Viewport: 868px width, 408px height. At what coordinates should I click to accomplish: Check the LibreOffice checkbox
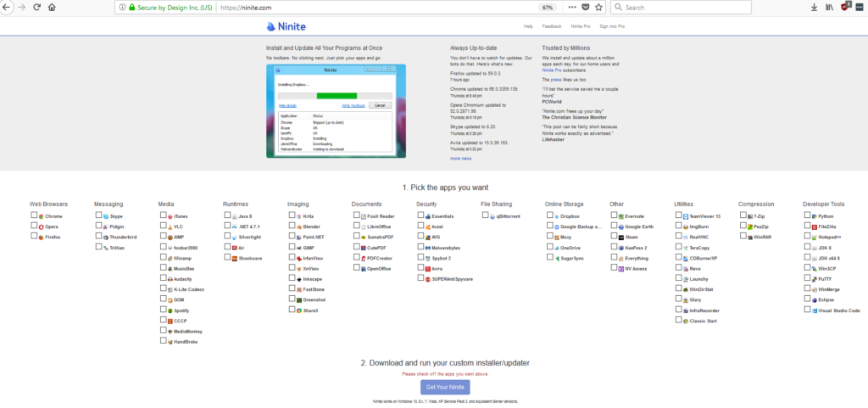point(357,226)
